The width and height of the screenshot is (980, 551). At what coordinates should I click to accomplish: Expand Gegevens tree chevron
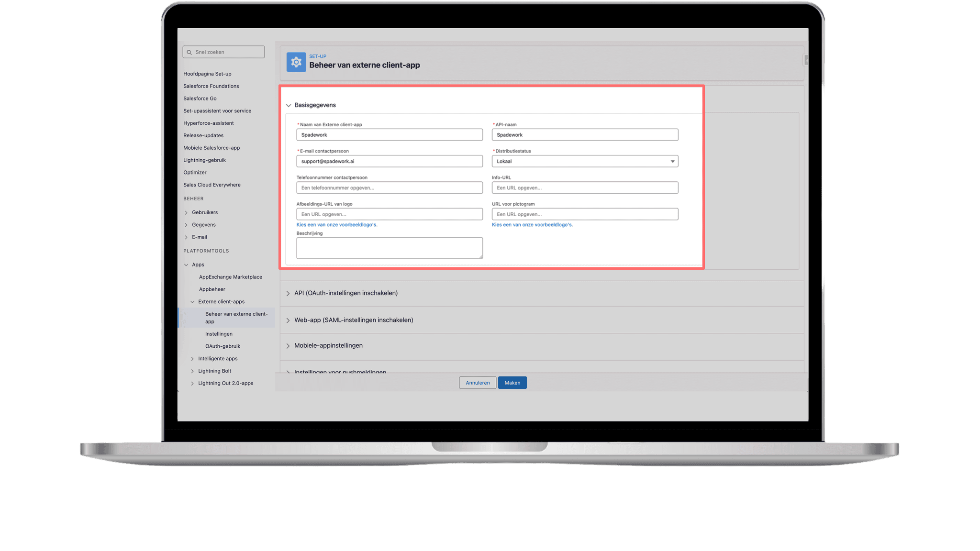[186, 225]
